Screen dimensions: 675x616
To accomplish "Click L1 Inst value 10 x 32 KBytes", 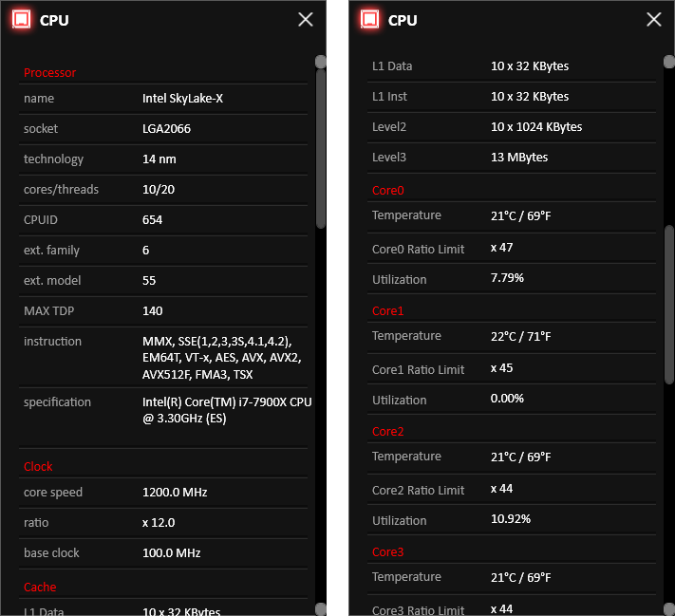I will [x=530, y=97].
